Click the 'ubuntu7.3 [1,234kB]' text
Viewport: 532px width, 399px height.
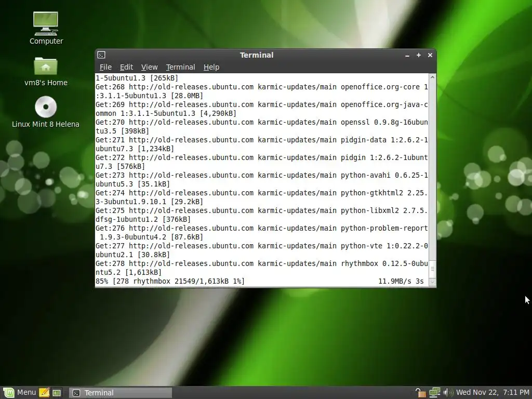click(x=135, y=149)
